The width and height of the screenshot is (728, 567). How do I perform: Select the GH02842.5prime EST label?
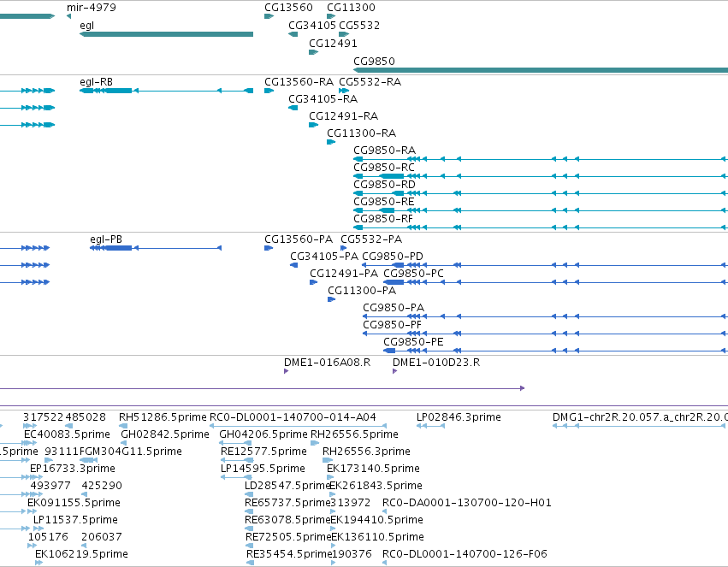(x=165, y=435)
